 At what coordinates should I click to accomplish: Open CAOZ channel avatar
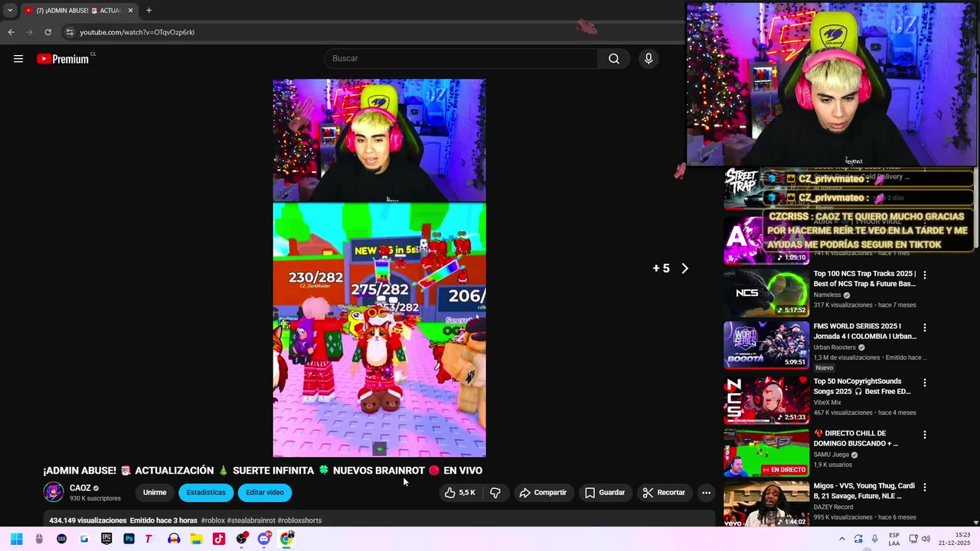click(x=54, y=492)
